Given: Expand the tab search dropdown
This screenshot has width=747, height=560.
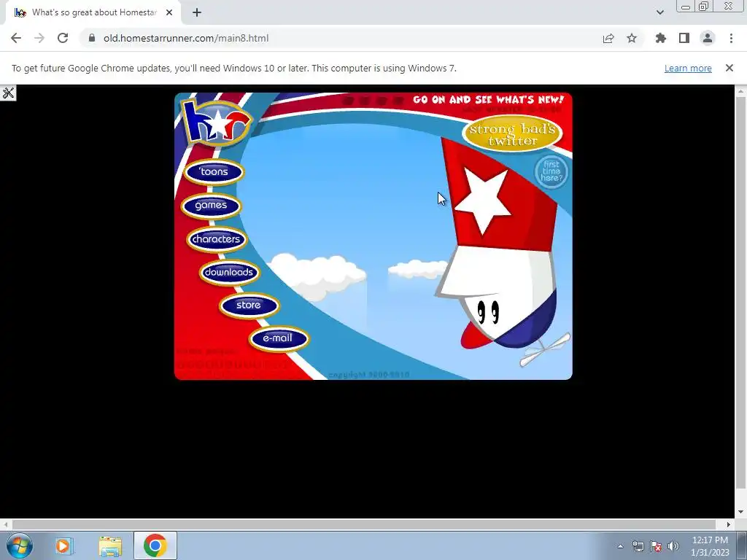Looking at the screenshot, I should 659,12.
